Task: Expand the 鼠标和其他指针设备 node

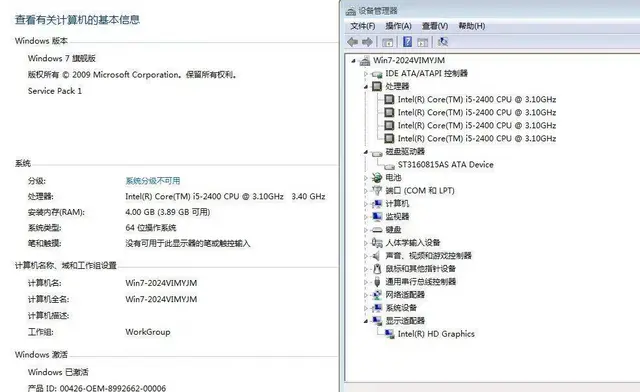Action: pyautogui.click(x=366, y=269)
